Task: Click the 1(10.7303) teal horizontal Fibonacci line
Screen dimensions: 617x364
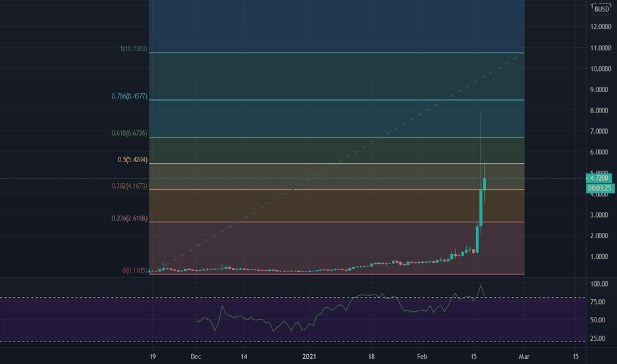Action: tap(336, 53)
